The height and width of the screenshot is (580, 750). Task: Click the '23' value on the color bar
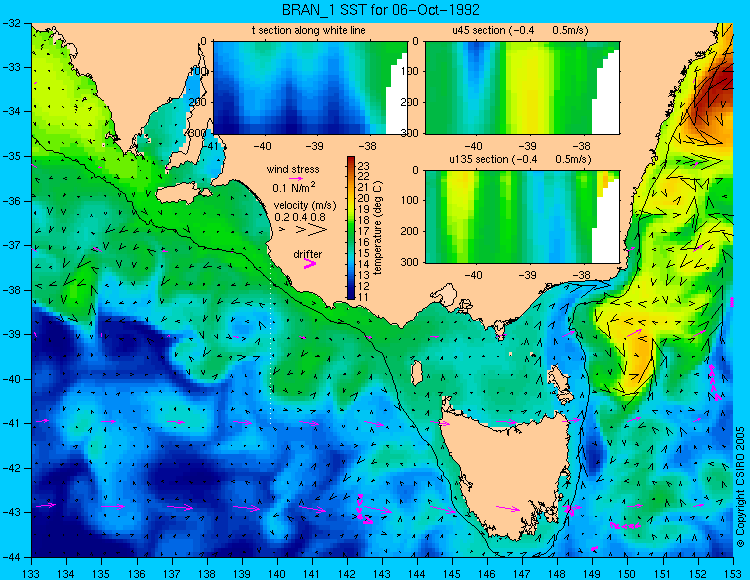tap(364, 166)
